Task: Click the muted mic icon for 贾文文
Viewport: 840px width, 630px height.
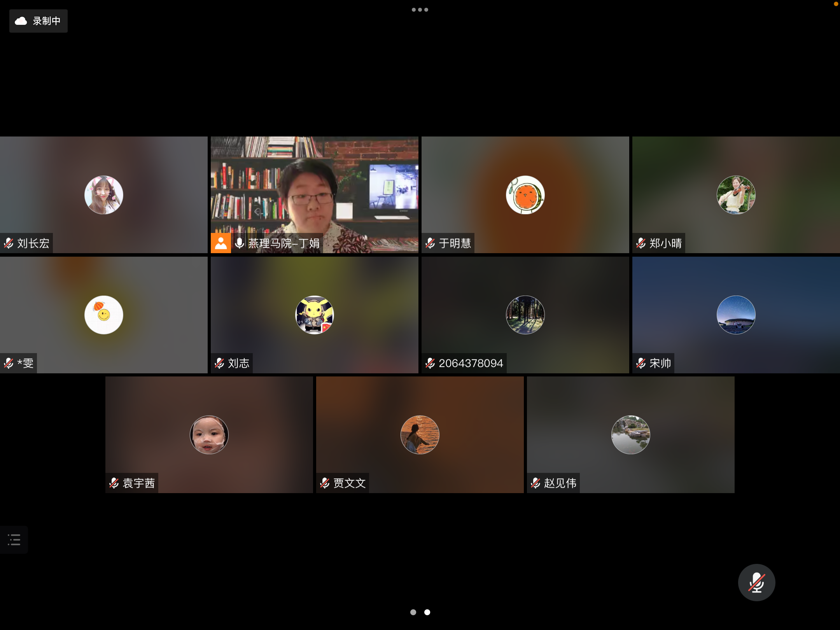Action: pos(325,483)
